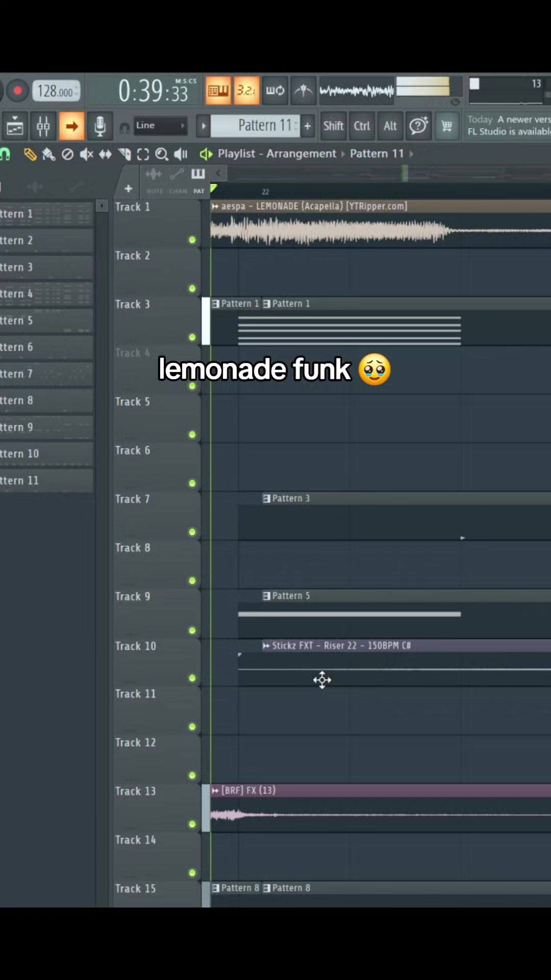
Task: Mute Track 3 green LED
Action: (192, 337)
